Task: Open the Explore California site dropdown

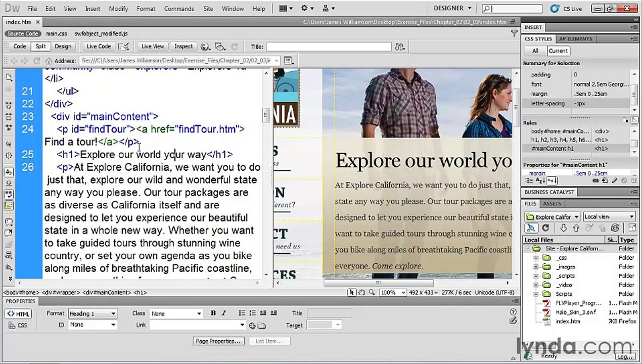Action: pos(552,216)
